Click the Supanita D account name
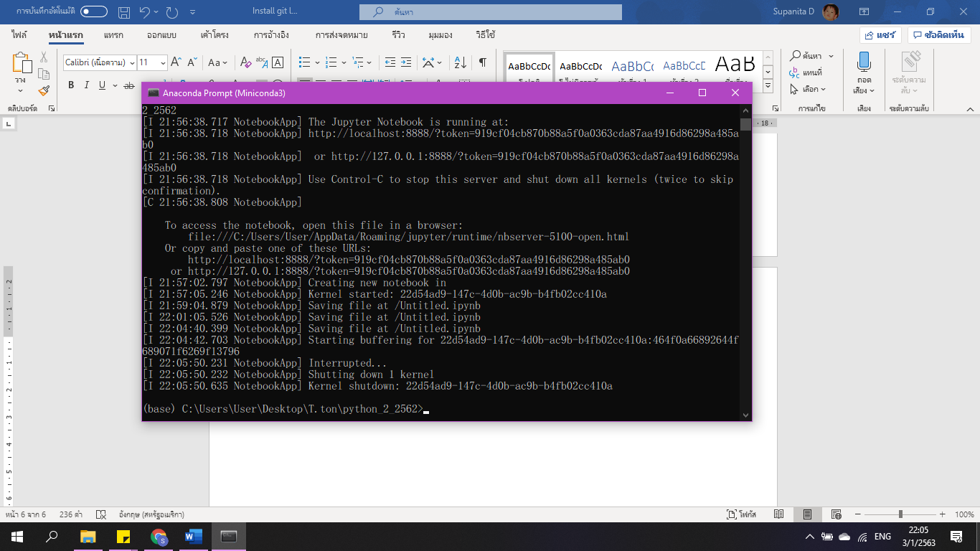 (x=793, y=12)
